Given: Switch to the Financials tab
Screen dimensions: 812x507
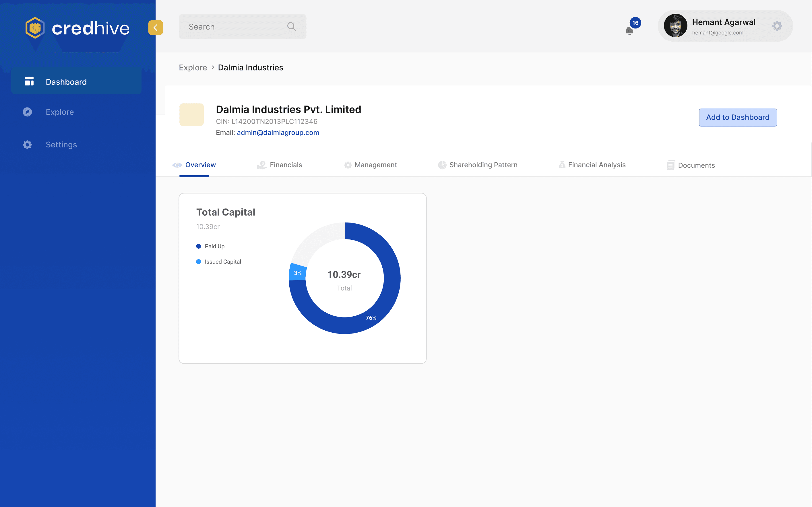Looking at the screenshot, I should [x=280, y=165].
